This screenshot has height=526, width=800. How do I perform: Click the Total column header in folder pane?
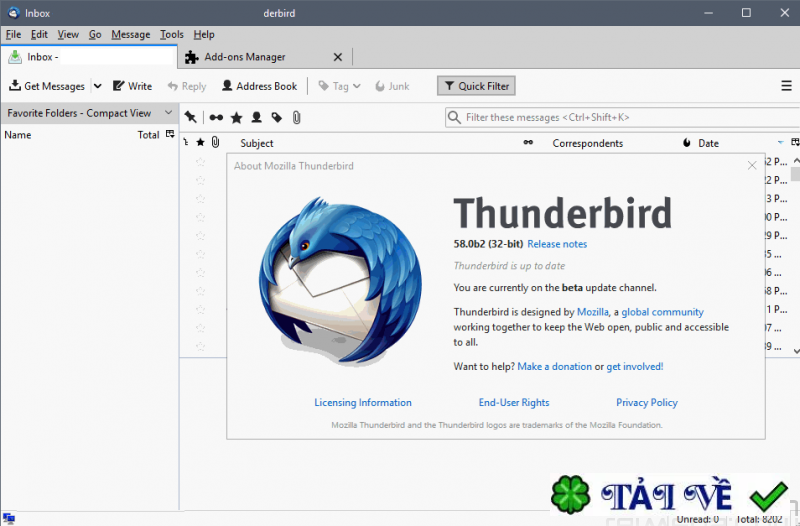click(x=148, y=135)
